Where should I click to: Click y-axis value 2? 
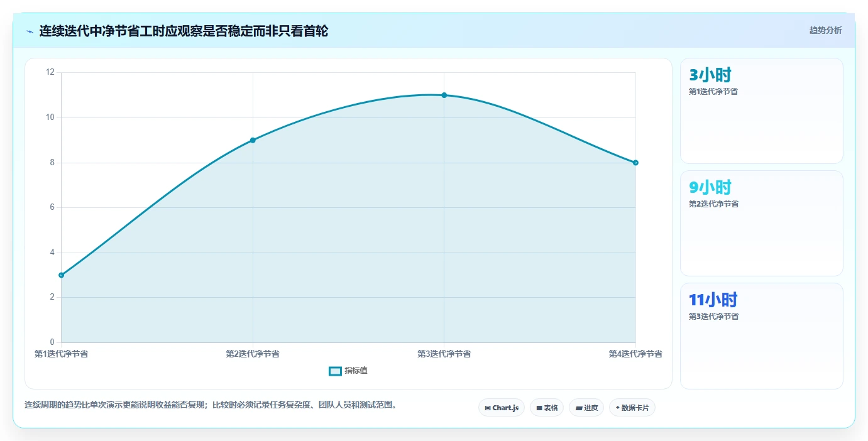click(52, 297)
